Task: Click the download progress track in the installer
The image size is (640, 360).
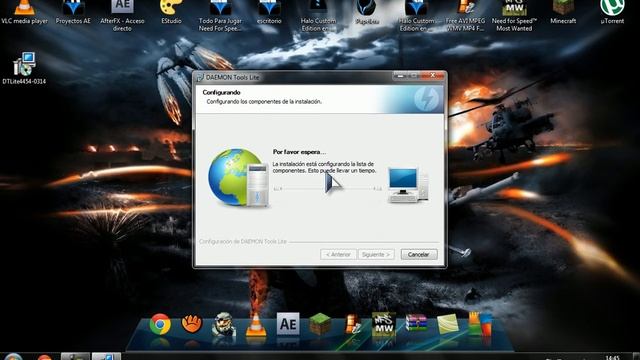Action: [328, 189]
